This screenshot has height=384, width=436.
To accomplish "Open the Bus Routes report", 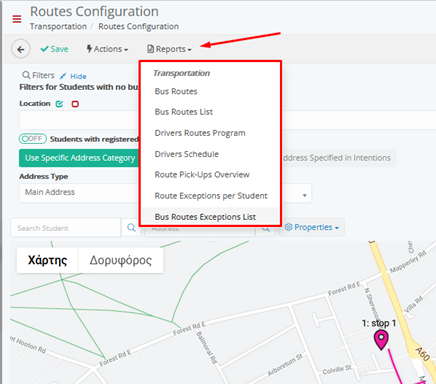I will coord(176,91).
